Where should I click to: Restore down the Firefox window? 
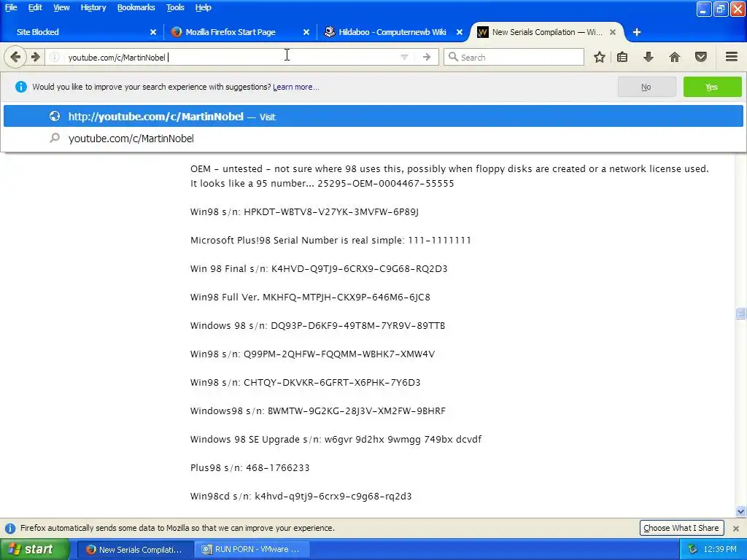coord(720,9)
